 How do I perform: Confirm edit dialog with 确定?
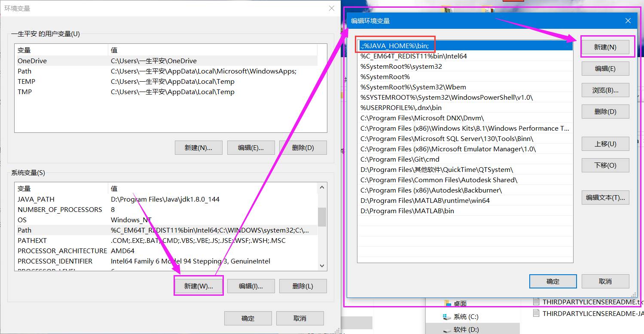click(x=553, y=282)
